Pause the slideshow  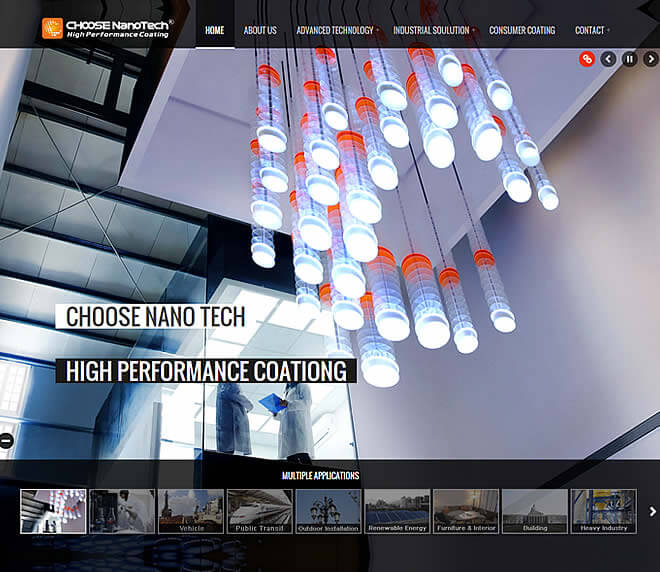click(630, 59)
